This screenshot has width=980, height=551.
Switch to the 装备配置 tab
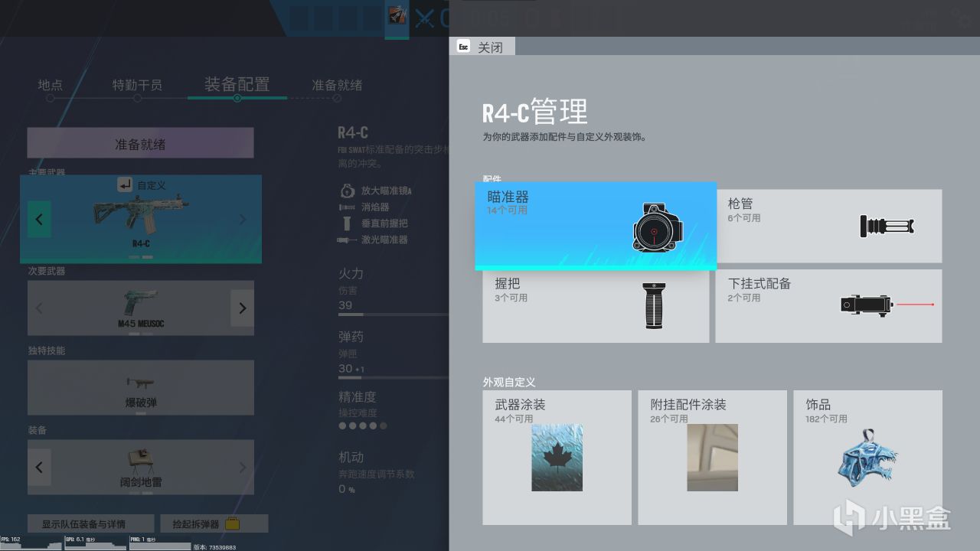[237, 84]
